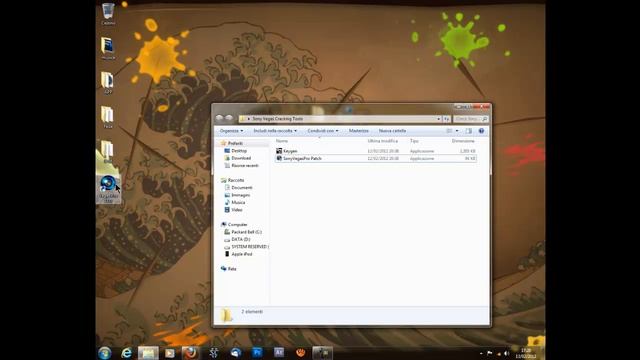The image size is (640, 360).
Task: Sort by Tipo column header
Action: coord(414,141)
